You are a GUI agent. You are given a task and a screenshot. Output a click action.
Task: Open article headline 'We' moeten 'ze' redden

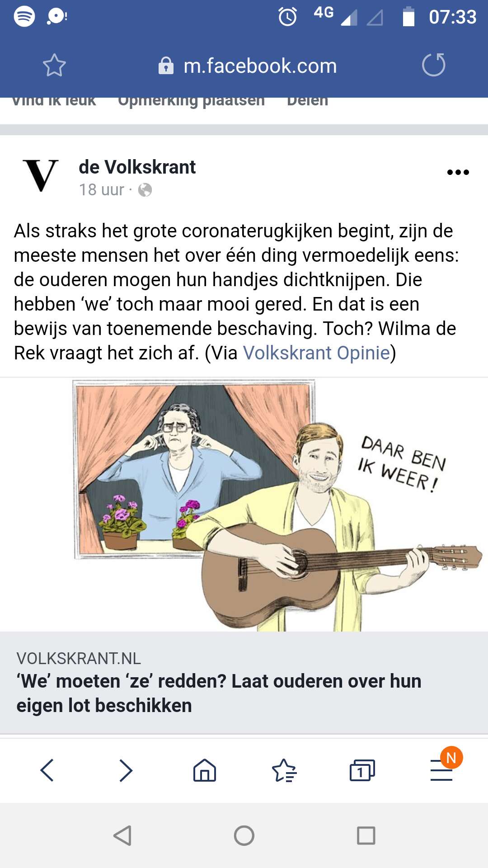219,693
